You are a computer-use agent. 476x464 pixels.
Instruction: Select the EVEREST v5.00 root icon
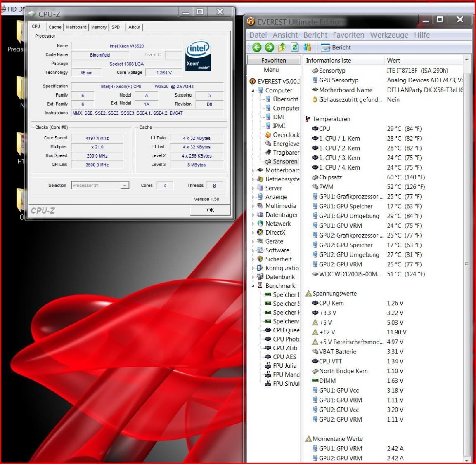pos(252,81)
